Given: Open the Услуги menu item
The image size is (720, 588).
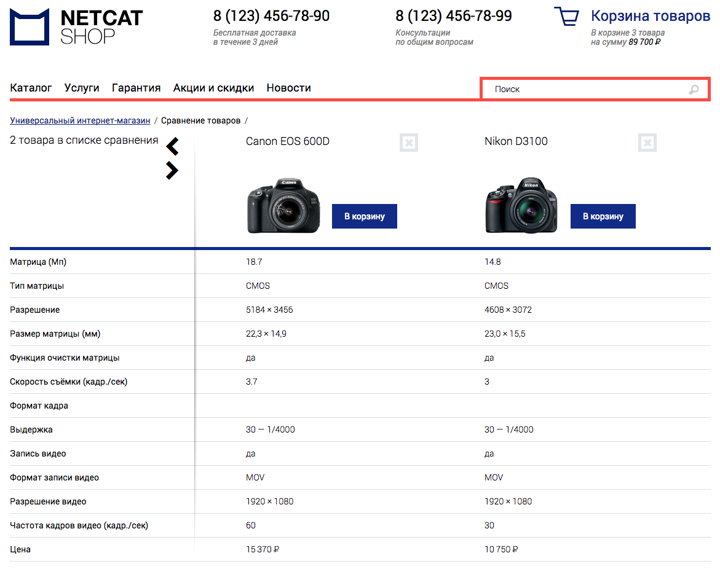Looking at the screenshot, I should (82, 88).
